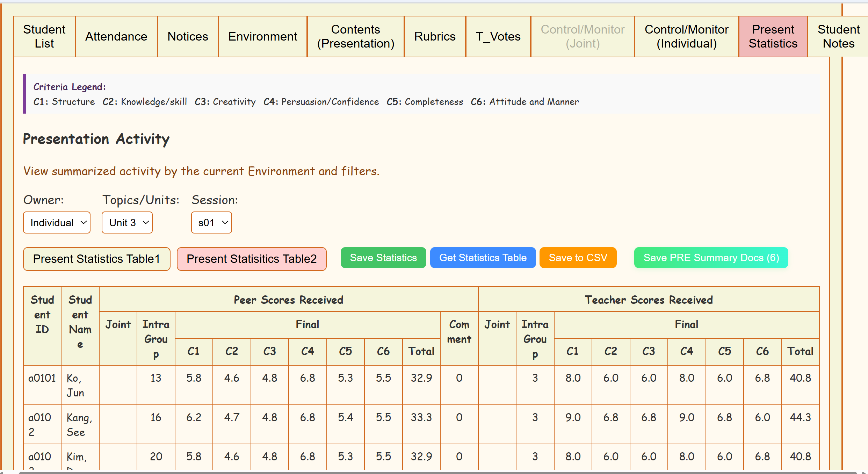Click the blue Get Statistics Table button

[483, 258]
